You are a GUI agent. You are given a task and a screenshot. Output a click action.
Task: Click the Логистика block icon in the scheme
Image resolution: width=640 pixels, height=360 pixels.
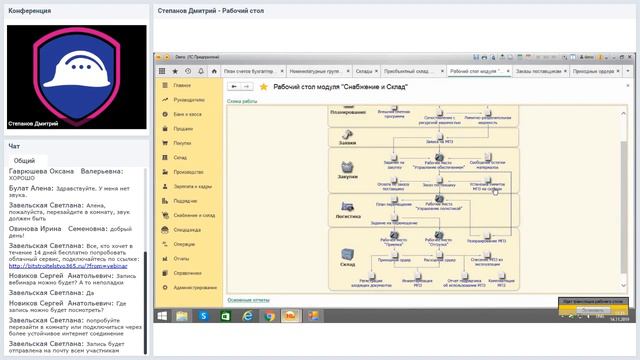click(x=347, y=207)
